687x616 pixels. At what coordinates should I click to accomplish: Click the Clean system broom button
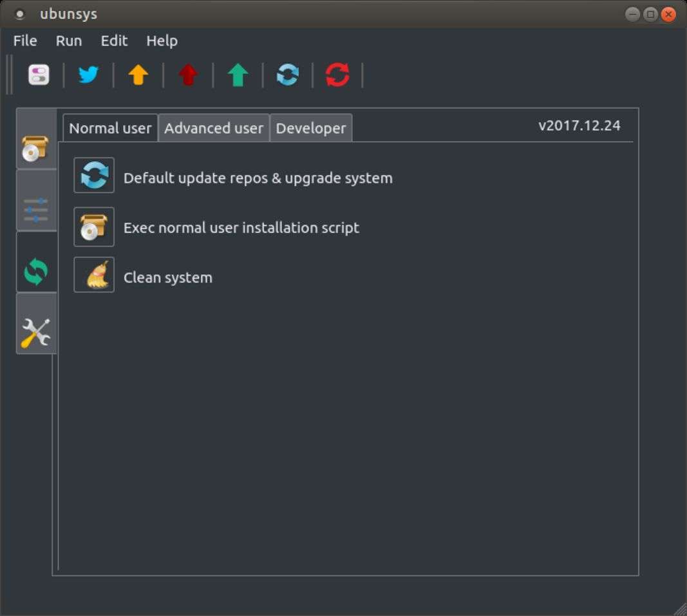(x=94, y=275)
